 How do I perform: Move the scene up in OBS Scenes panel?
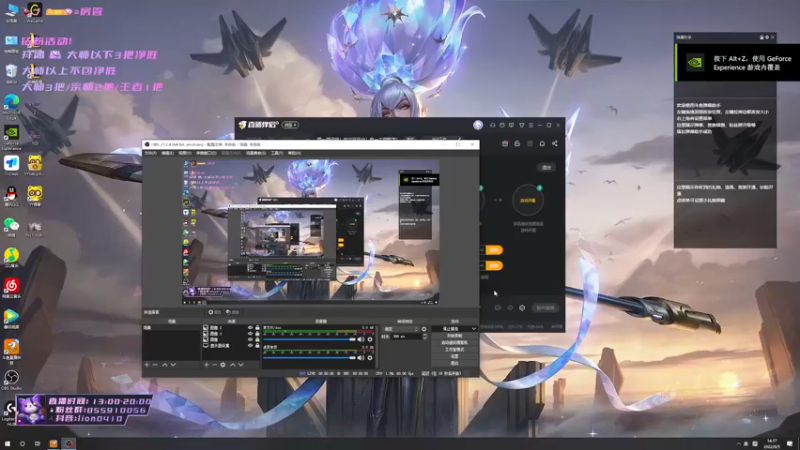[x=165, y=365]
